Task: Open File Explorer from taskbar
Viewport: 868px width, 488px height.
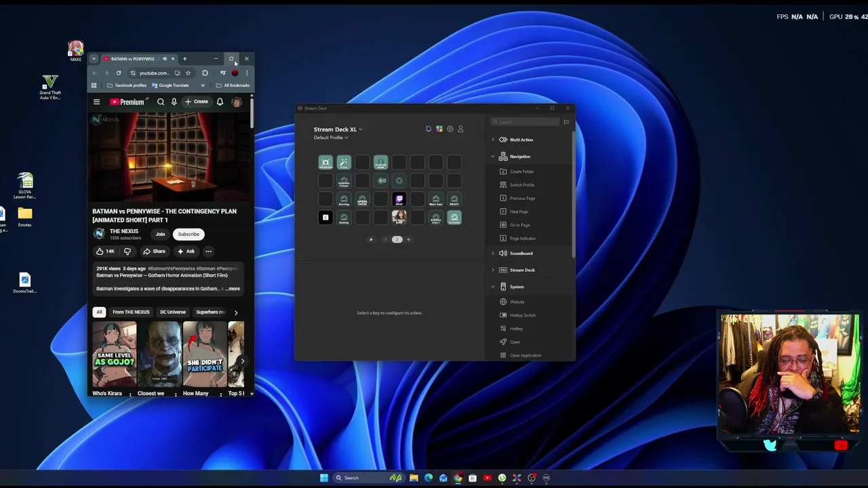Action: pos(414,478)
